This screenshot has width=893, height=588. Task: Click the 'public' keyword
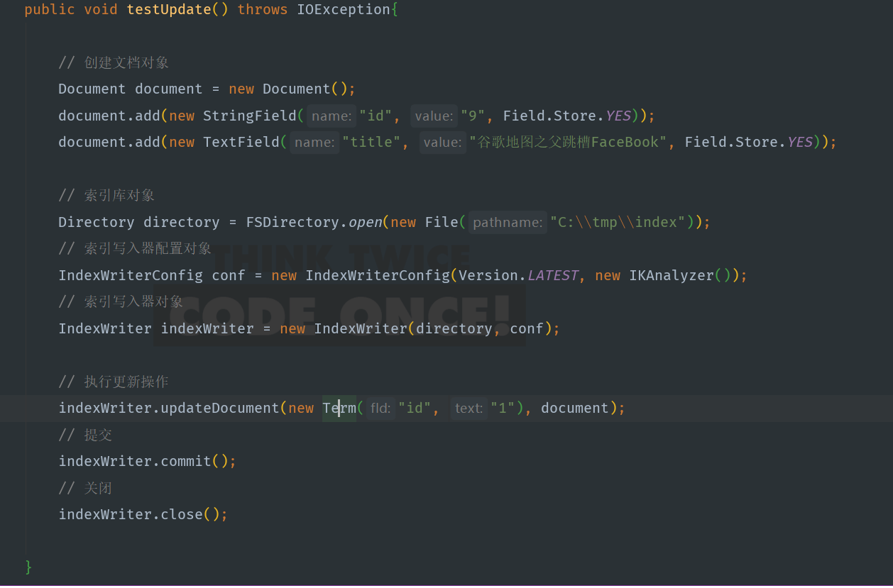(50, 9)
